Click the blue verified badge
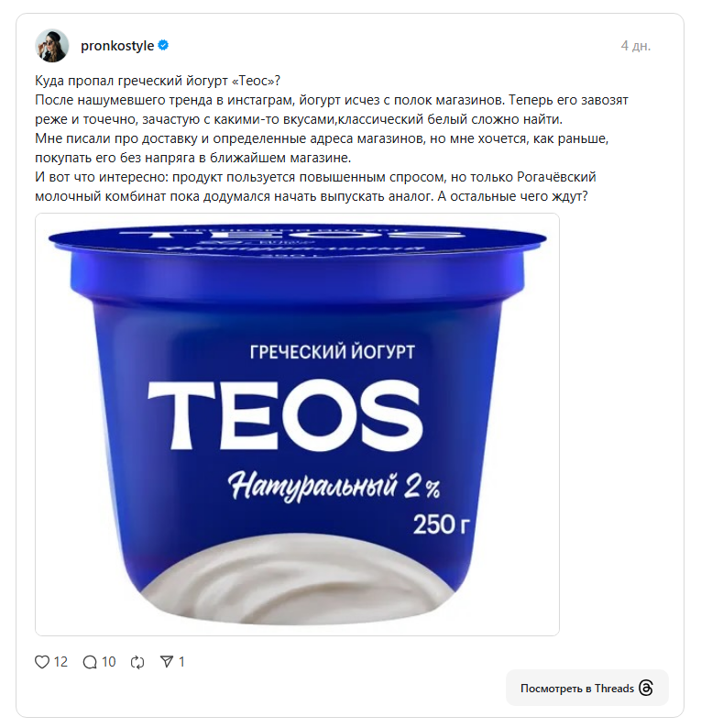This screenshot has width=701, height=728. 163,46
